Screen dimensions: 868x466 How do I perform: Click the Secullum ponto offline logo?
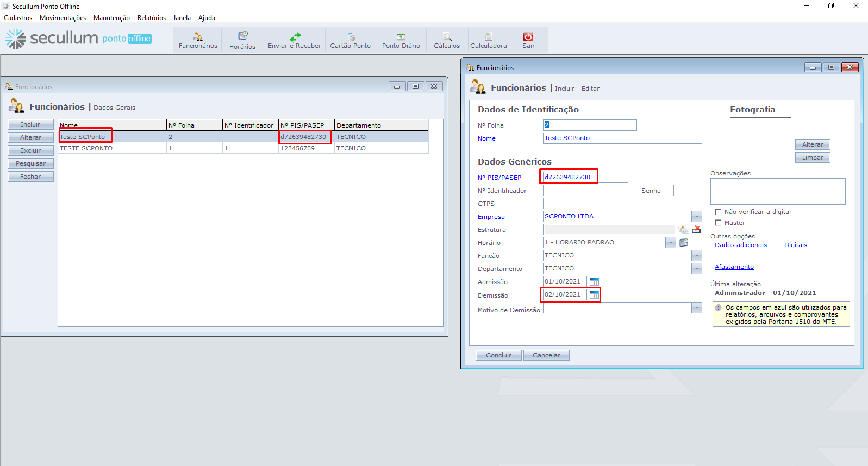(x=78, y=38)
